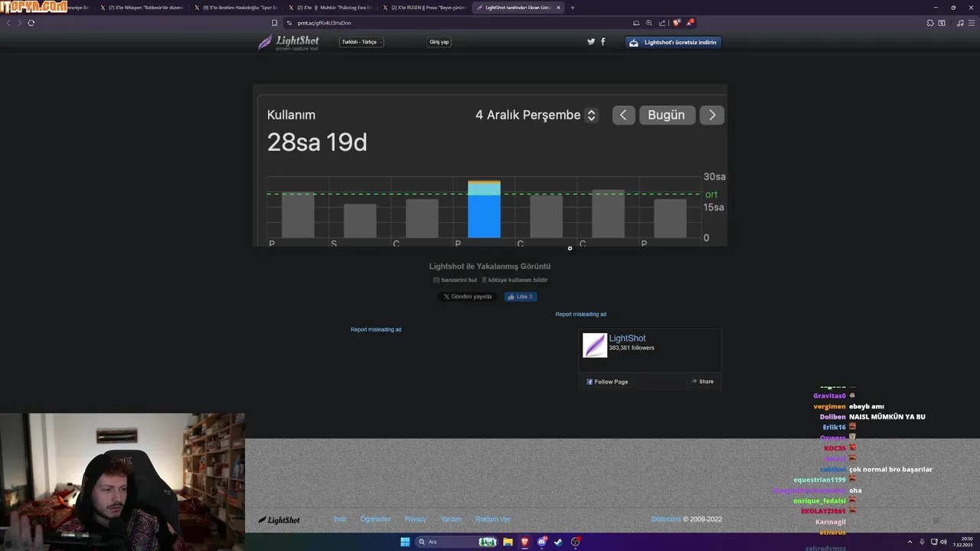Viewport: 980px width, 551px height.
Task: Go forward with browser forward arrow
Action: pos(19,23)
